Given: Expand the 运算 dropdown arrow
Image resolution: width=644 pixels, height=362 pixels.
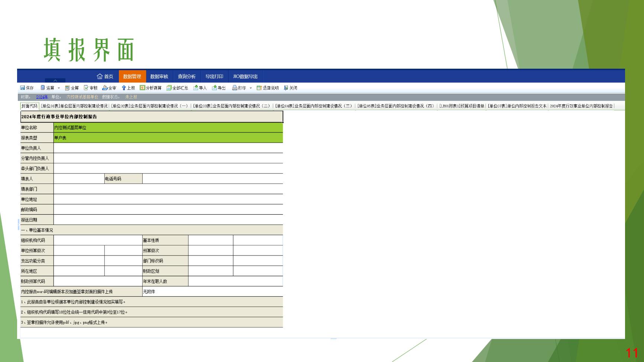Looking at the screenshot, I should (59, 88).
